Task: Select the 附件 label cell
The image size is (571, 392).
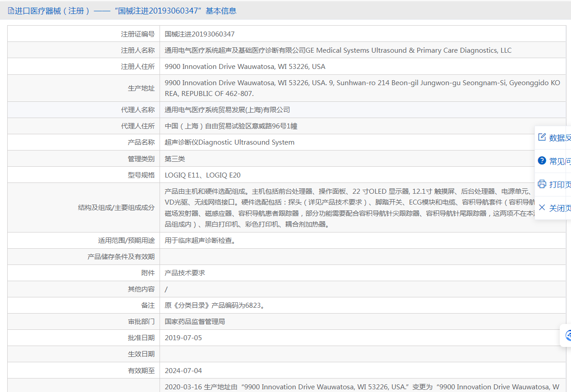Action: (x=84, y=273)
